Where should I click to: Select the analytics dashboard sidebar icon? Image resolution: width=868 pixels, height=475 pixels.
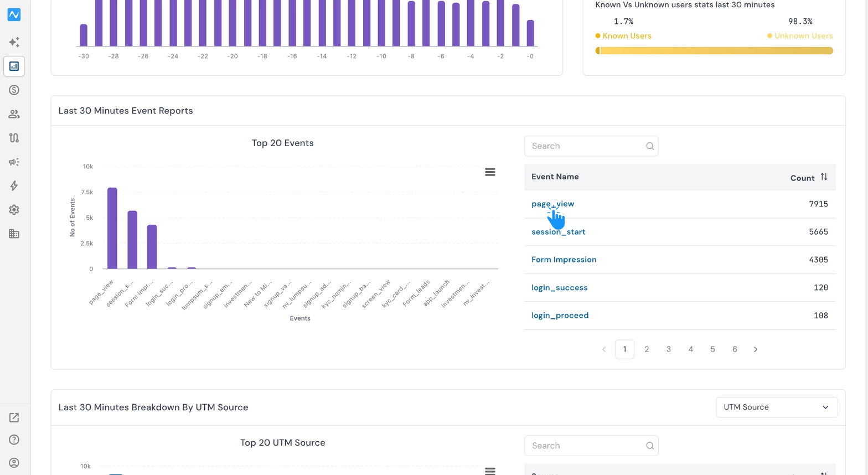[14, 66]
